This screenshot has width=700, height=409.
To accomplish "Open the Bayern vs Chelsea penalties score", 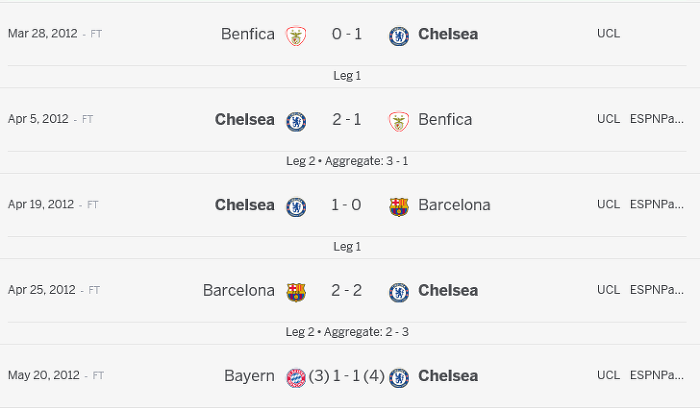I will (347, 376).
